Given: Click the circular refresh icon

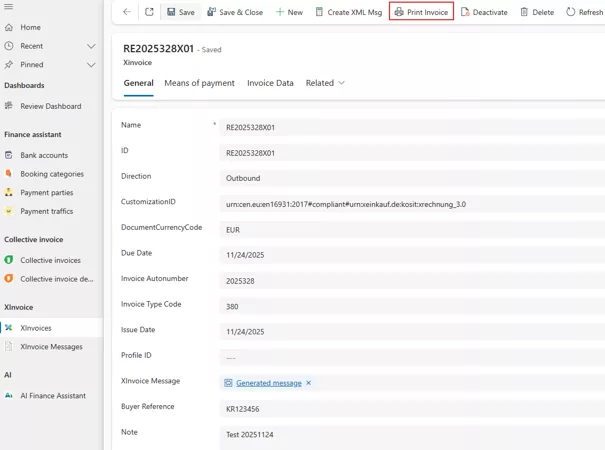Looking at the screenshot, I should [x=570, y=12].
